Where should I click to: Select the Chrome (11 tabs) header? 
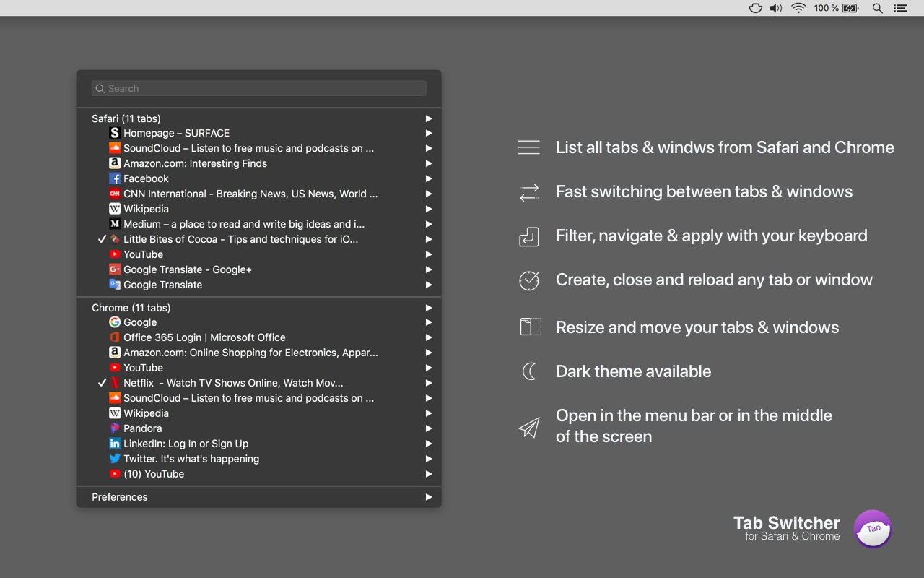131,308
